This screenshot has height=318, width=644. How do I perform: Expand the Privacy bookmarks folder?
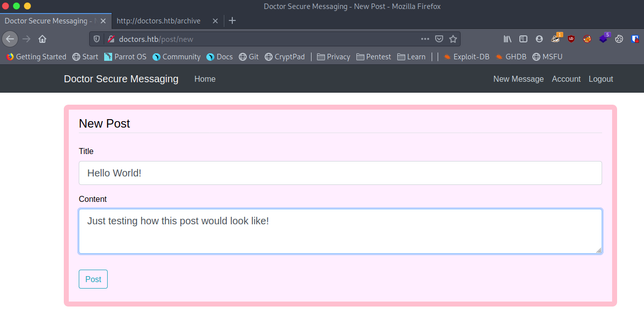click(333, 57)
